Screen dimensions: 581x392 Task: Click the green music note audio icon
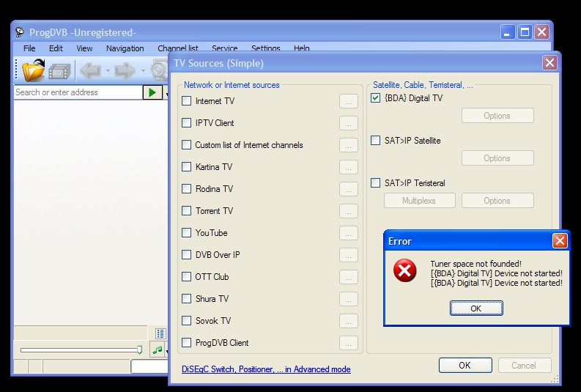[157, 350]
